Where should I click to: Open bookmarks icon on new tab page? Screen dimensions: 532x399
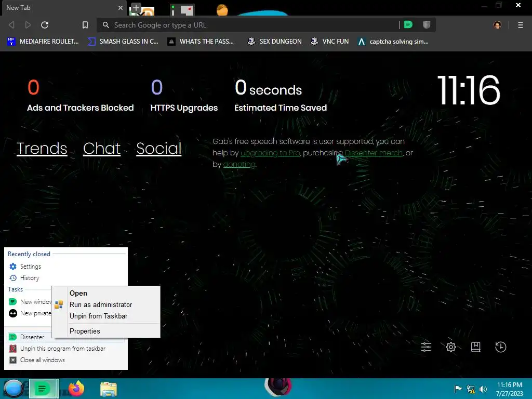coord(476,347)
